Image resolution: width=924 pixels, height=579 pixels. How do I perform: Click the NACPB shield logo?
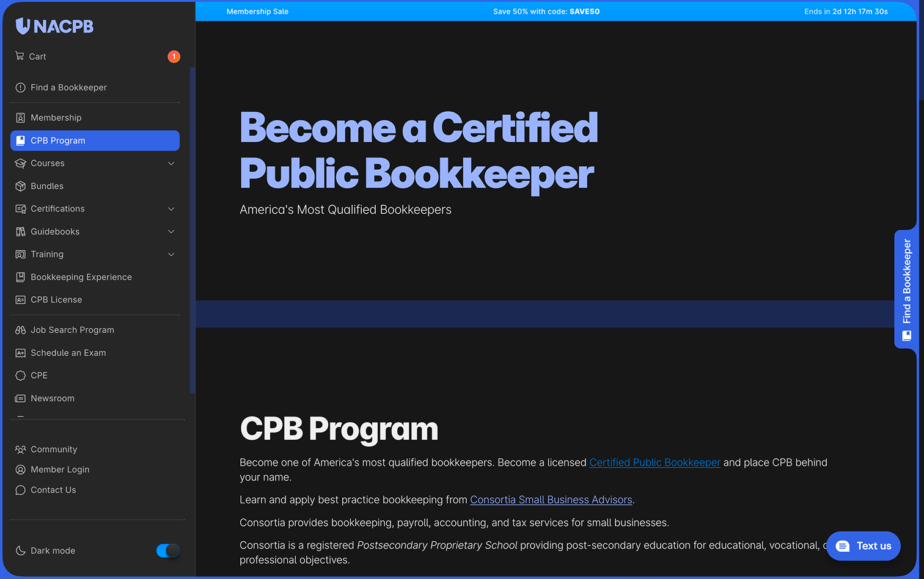[x=23, y=26]
